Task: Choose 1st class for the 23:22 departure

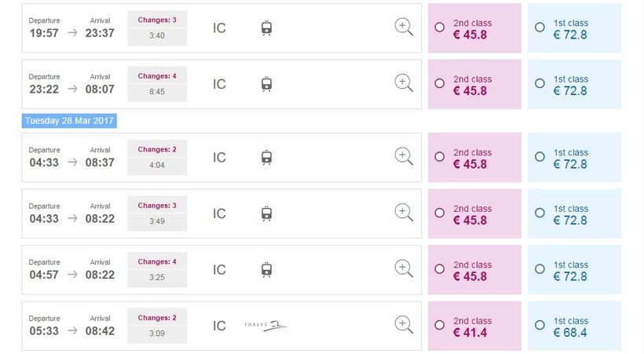Action: pos(540,83)
